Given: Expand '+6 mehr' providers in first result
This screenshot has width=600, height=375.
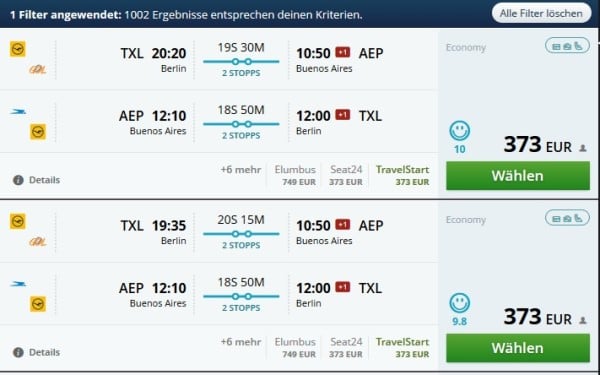Looking at the screenshot, I should (241, 170).
